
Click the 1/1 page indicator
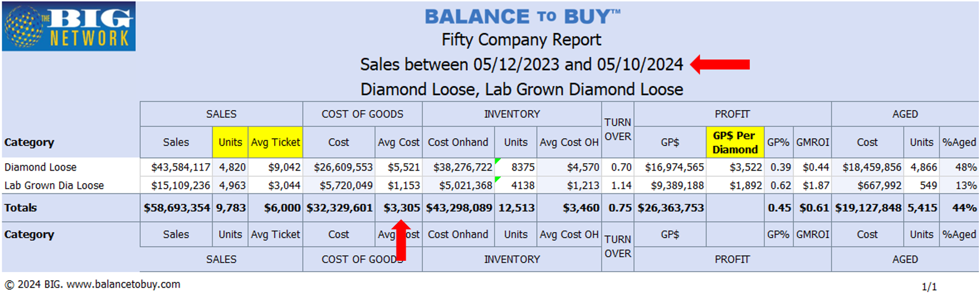click(x=929, y=286)
